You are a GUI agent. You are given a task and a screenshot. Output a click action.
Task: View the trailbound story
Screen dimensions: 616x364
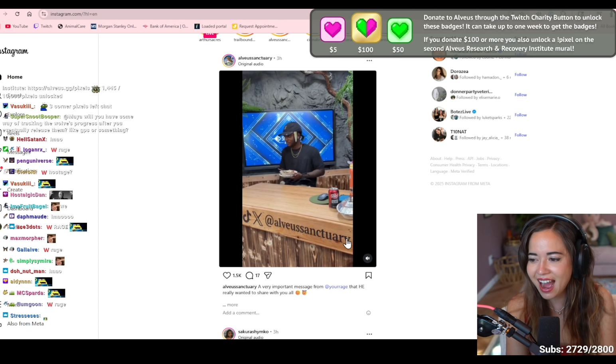(x=245, y=37)
